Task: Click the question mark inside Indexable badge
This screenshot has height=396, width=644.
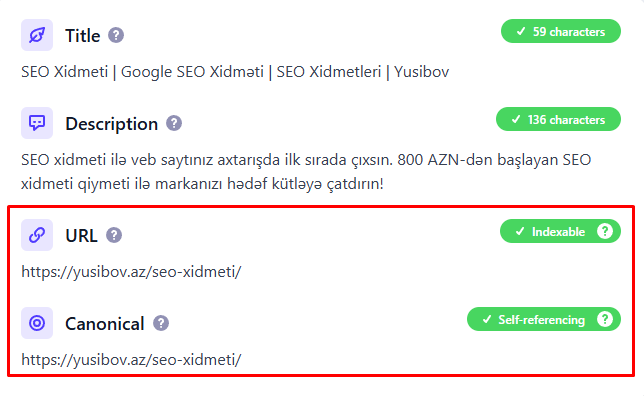Action: click(605, 231)
